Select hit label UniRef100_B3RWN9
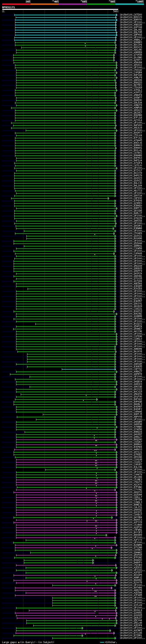The image size is (146, 644). pyautogui.click(x=131, y=228)
